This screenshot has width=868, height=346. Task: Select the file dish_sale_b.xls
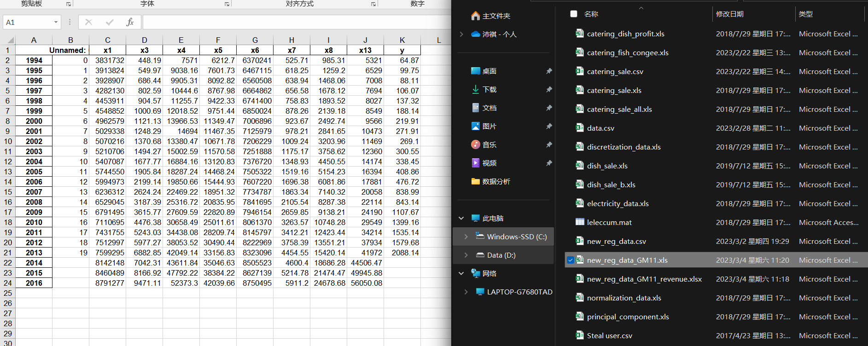611,185
